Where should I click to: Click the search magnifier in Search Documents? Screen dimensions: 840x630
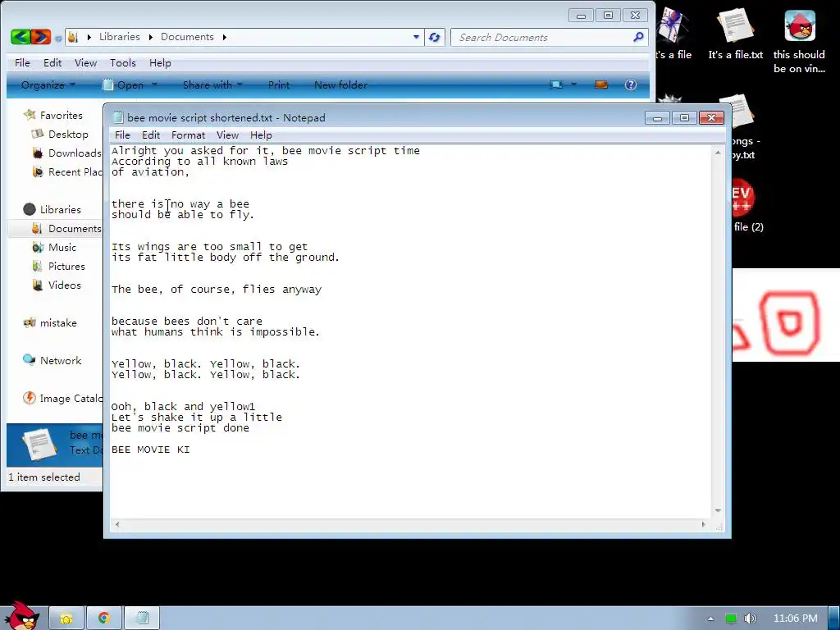(x=638, y=37)
